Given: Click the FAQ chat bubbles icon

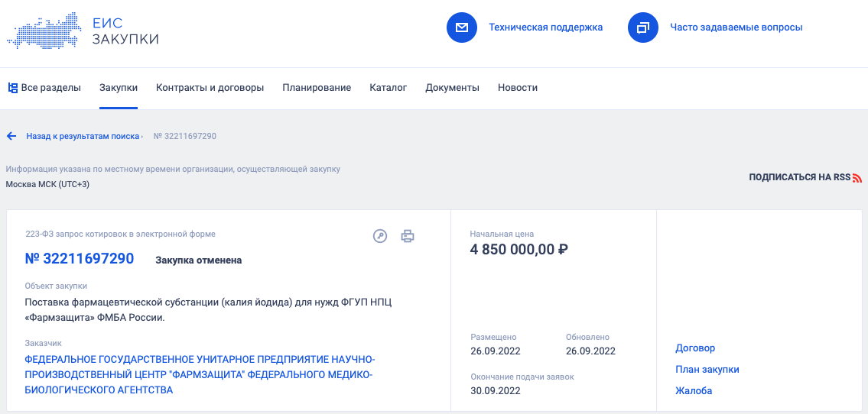Looking at the screenshot, I should pos(642,27).
